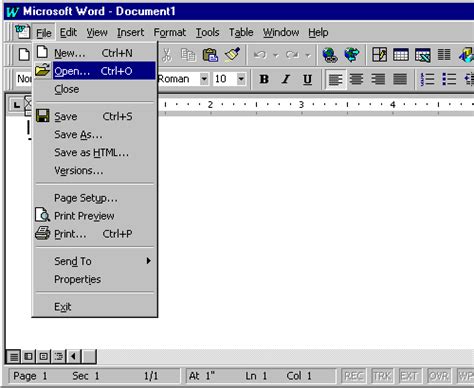The image size is (474, 388).
Task: Toggle Italic formatting
Action: pyautogui.click(x=286, y=79)
